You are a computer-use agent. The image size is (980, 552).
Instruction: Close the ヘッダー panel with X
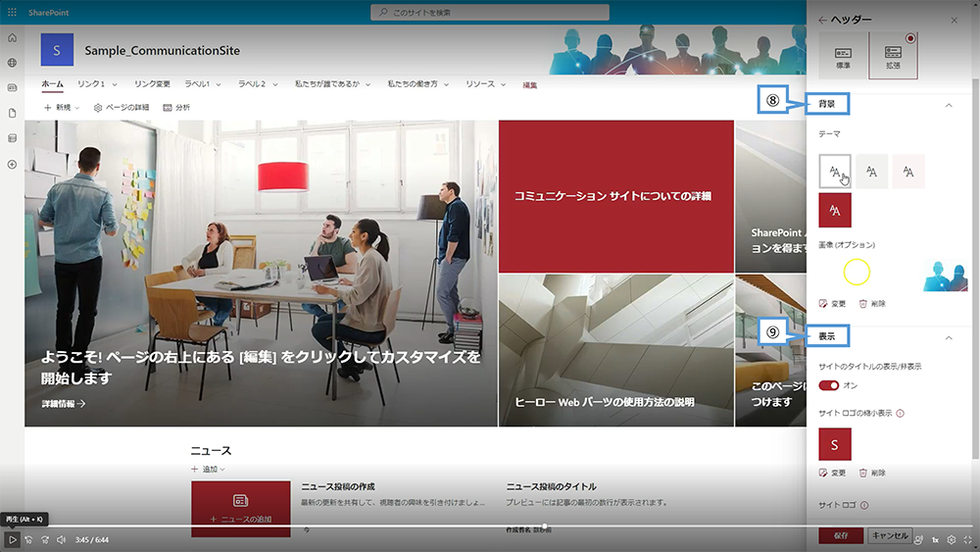tap(954, 20)
